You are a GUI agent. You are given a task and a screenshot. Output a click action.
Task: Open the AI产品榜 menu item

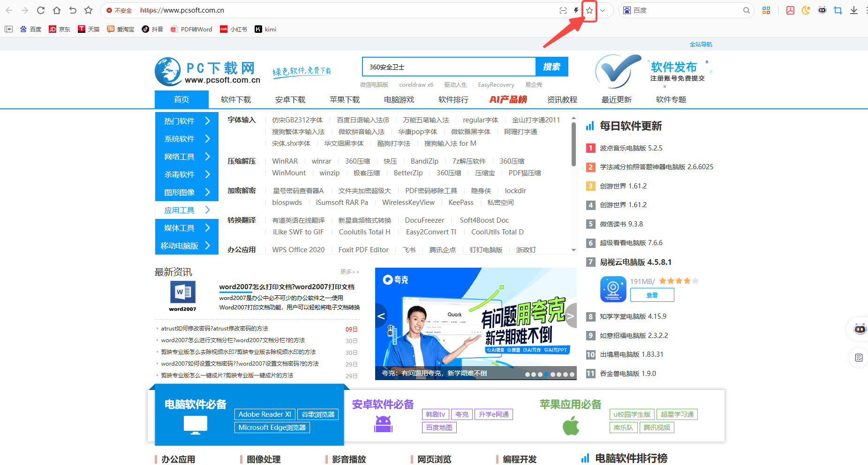[507, 99]
